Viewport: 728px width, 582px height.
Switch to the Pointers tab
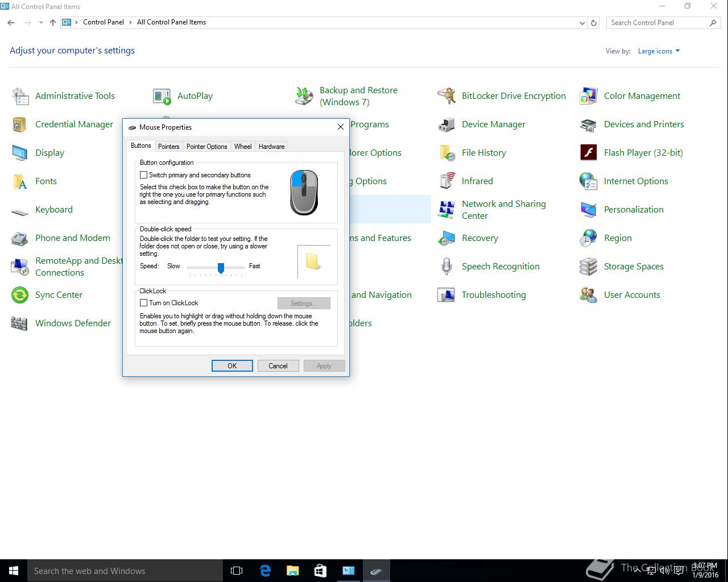(x=168, y=147)
